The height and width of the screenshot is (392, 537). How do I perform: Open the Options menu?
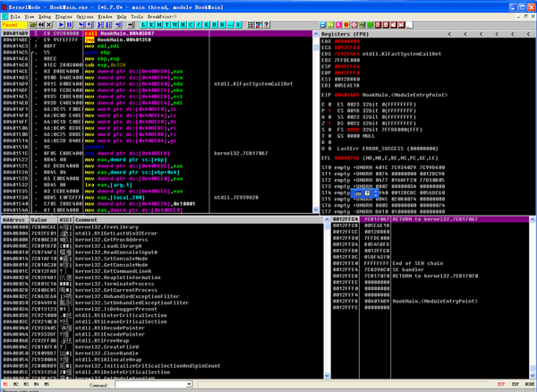[85, 16]
